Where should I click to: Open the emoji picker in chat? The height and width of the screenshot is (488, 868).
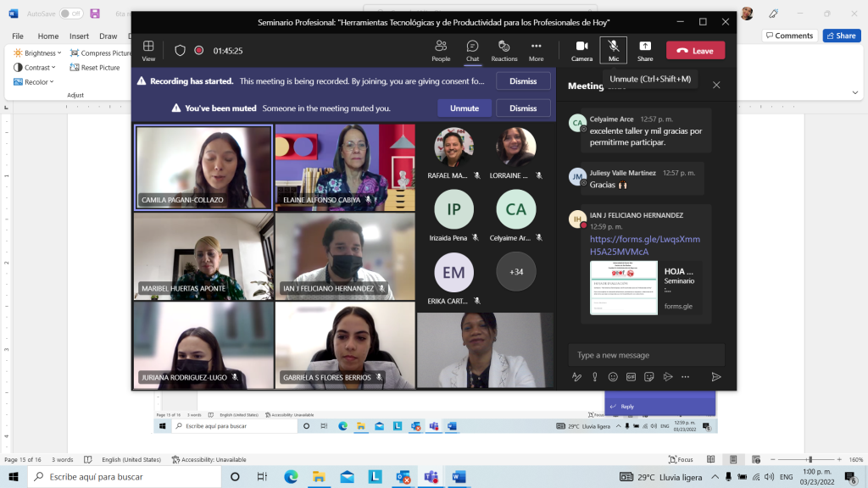(613, 377)
